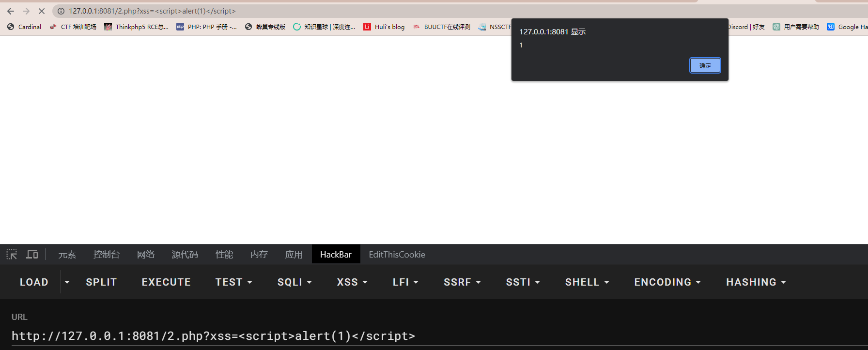Screen dimensions: 868x350
Task: Open the SHELL dropdown menu
Action: [587, 282]
